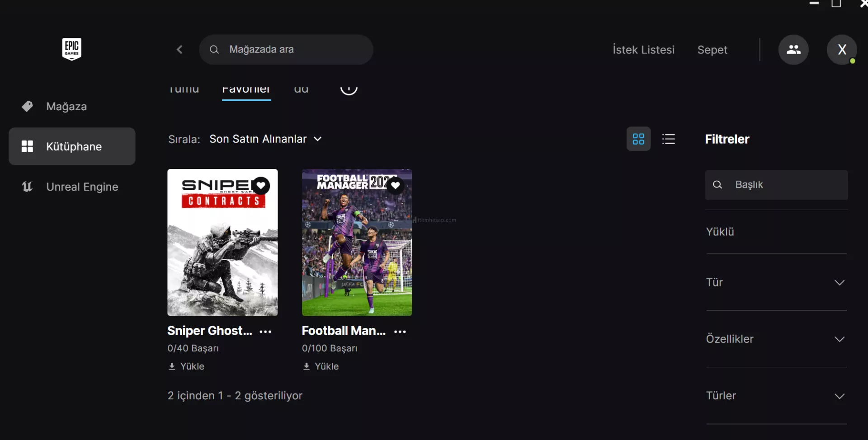The image size is (868, 440).
Task: Open Unreal Engine in the sidebar
Action: click(82, 187)
